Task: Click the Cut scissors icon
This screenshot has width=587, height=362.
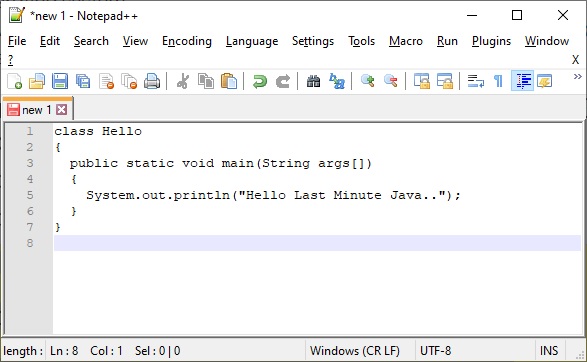Action: (x=183, y=81)
